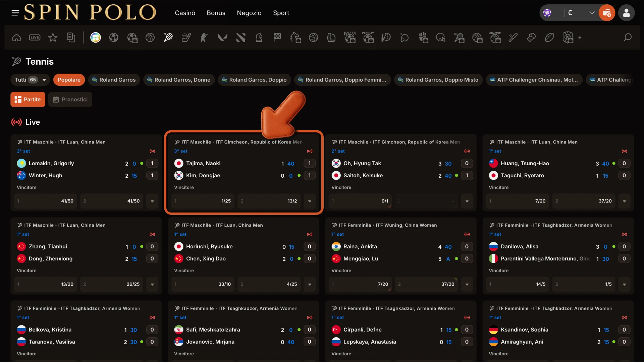Bet on Lomakin to win at 41/50
This screenshot has width=644, height=362.
click(45, 201)
